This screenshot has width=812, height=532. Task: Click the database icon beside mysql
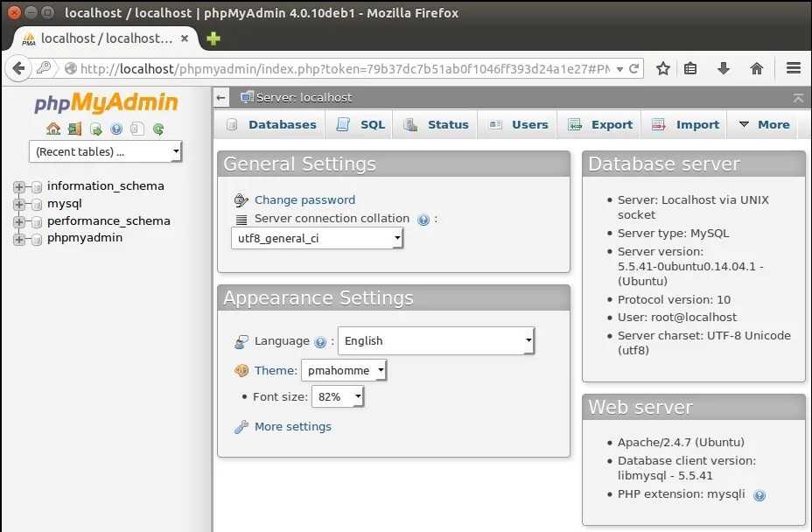pyautogui.click(x=37, y=205)
